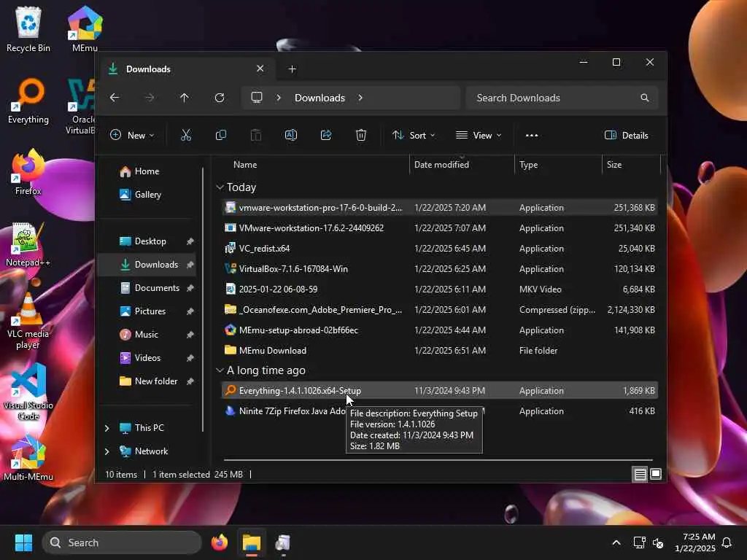
Task: Open Videos in navigation pane
Action: coord(147,358)
